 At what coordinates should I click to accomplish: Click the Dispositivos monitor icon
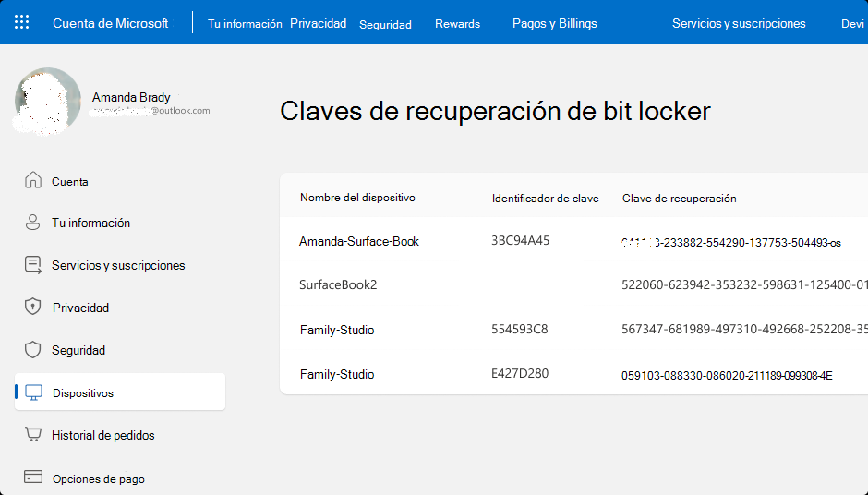tap(34, 392)
